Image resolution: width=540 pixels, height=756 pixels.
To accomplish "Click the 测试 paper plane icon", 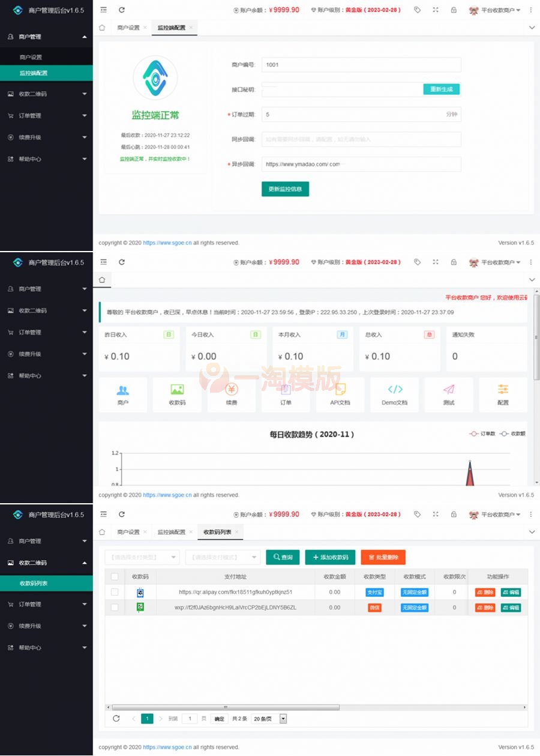I will click(449, 390).
